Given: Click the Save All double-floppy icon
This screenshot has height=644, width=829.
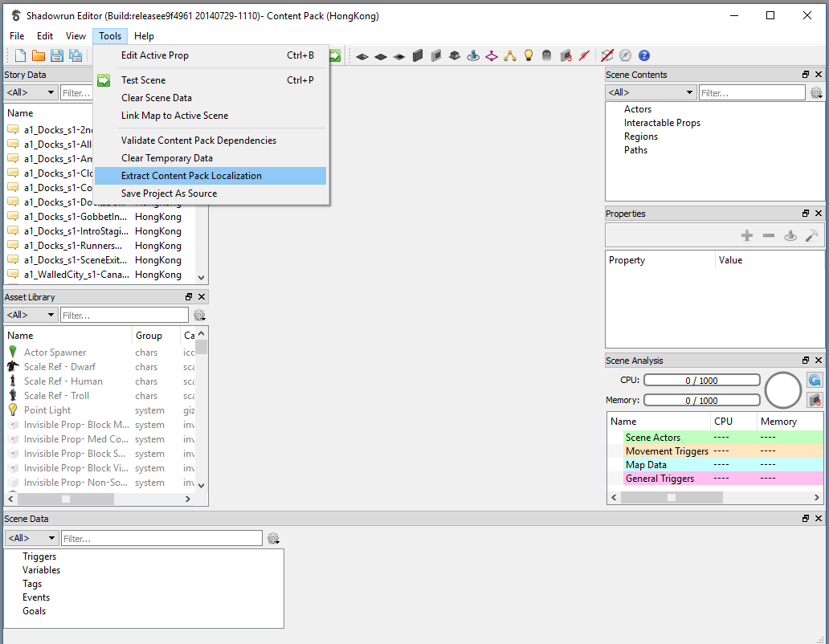Looking at the screenshot, I should pyautogui.click(x=76, y=55).
